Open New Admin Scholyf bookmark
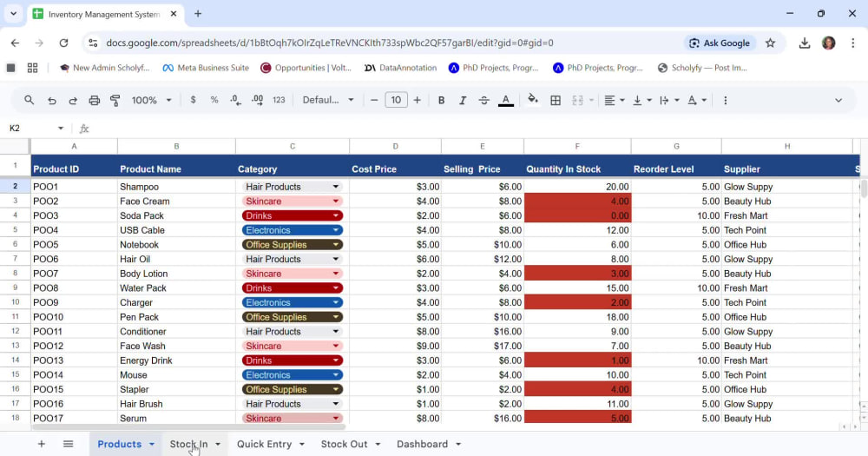 point(105,68)
